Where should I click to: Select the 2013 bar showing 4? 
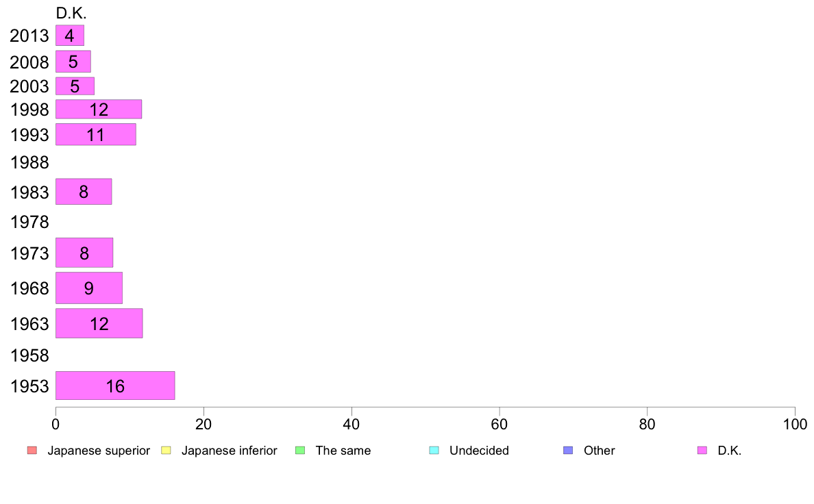70,36
